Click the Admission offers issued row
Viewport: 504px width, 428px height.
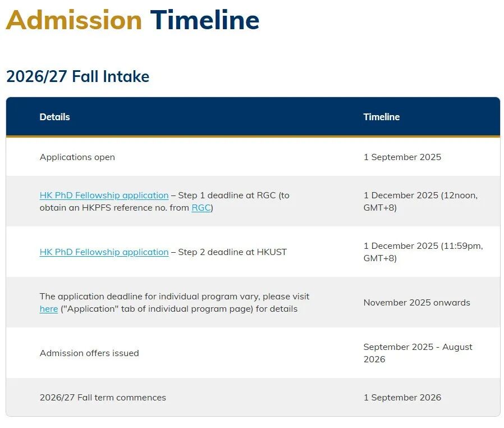[x=89, y=353]
